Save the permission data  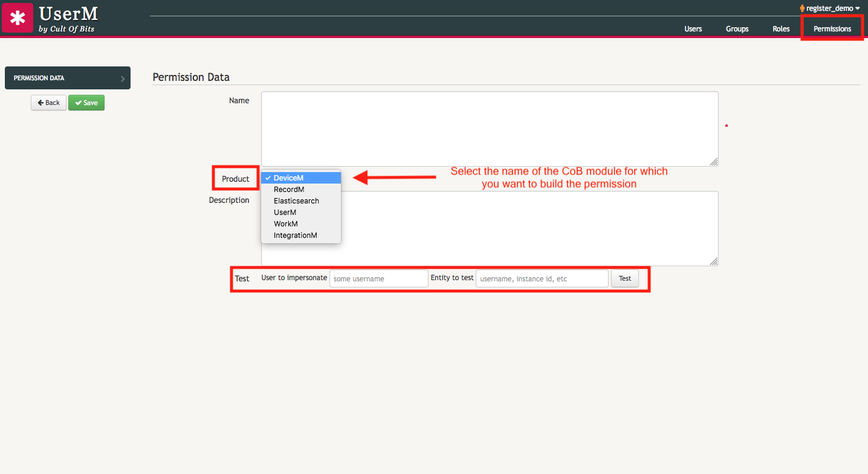coord(86,103)
